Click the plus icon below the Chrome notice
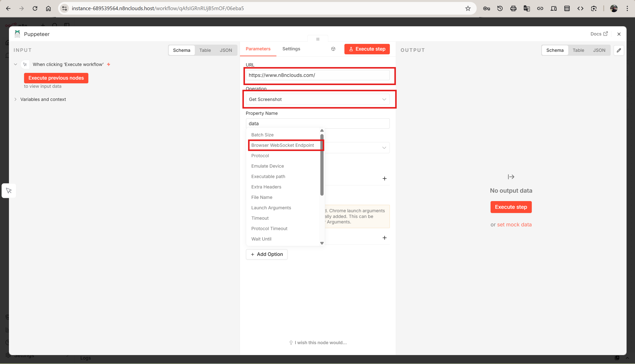 click(x=385, y=238)
